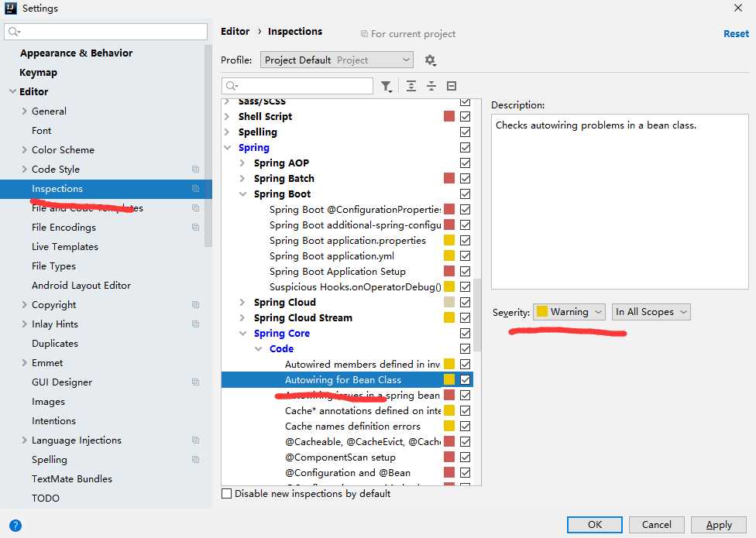756x538 pixels.
Task: Expand the Spring Cloud Stream group
Action: (x=242, y=317)
